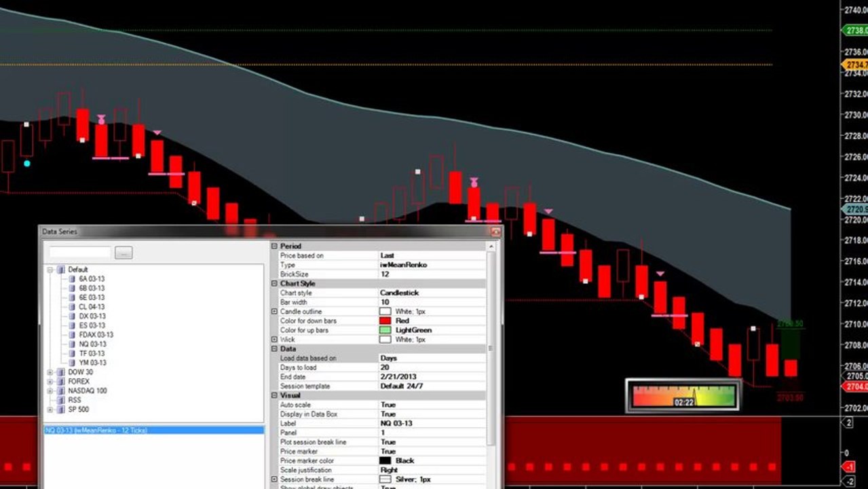Collapse the Period property section
This screenshot has width=868, height=489.
point(275,246)
